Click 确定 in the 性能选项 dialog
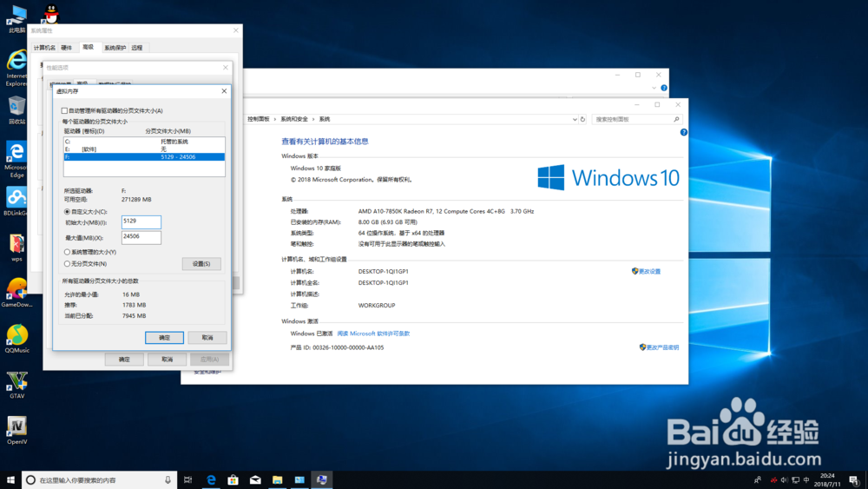Image resolution: width=868 pixels, height=489 pixels. click(124, 360)
